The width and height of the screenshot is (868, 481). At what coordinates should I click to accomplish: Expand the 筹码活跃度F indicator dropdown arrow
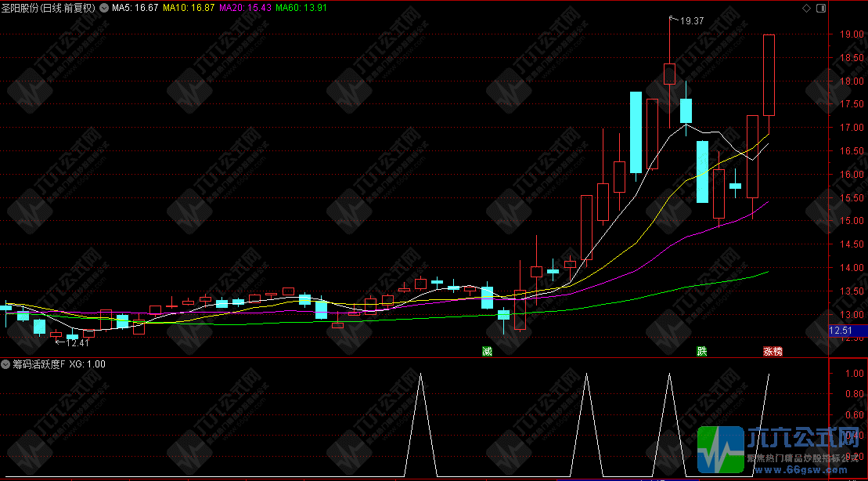(5, 364)
